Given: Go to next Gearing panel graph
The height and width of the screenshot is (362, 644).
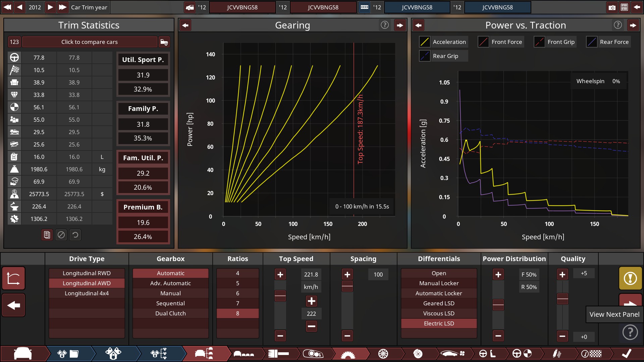Looking at the screenshot, I should coord(400,25).
